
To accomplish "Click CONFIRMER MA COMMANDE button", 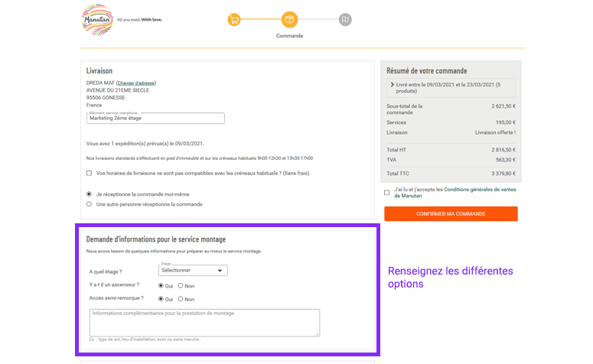I will coord(451,214).
